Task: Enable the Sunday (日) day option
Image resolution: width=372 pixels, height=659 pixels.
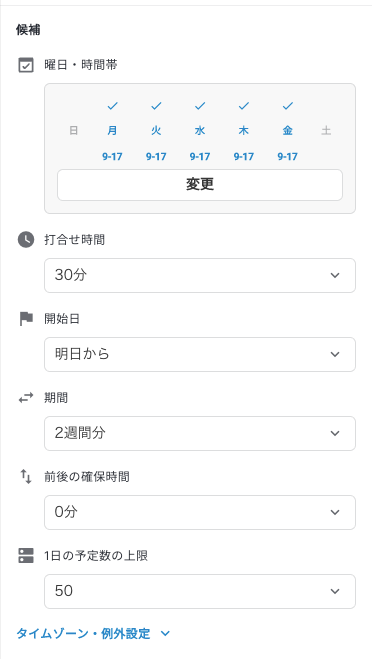Action: [74, 131]
